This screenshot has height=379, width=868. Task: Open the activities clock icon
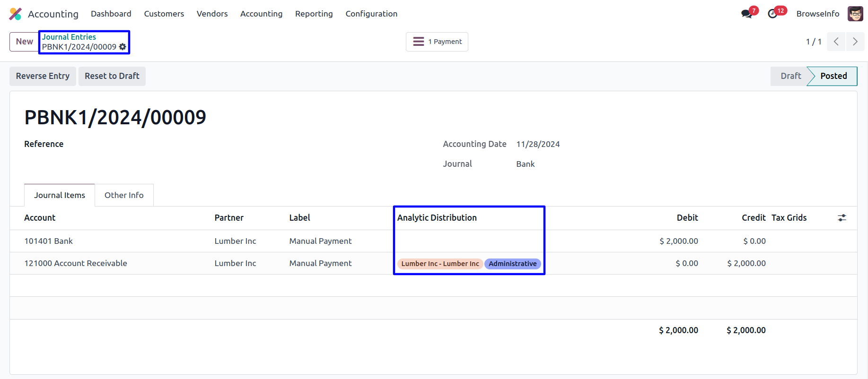(772, 14)
